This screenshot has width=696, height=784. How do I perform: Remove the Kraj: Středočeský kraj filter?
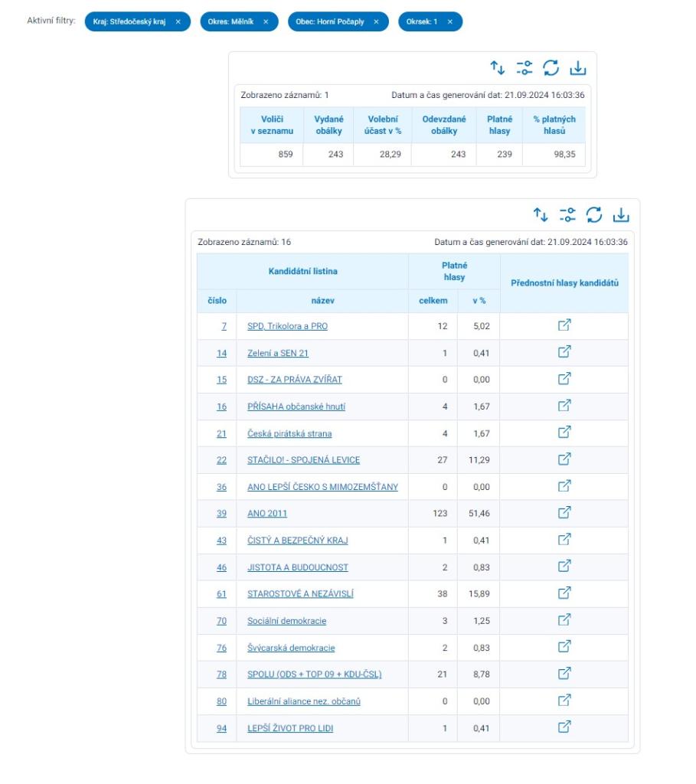click(178, 21)
